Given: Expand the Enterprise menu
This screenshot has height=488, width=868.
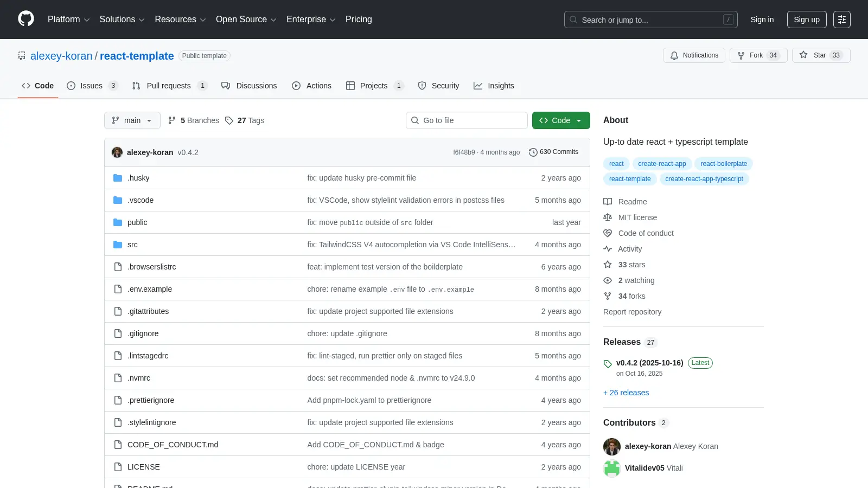Looking at the screenshot, I should tap(311, 20).
